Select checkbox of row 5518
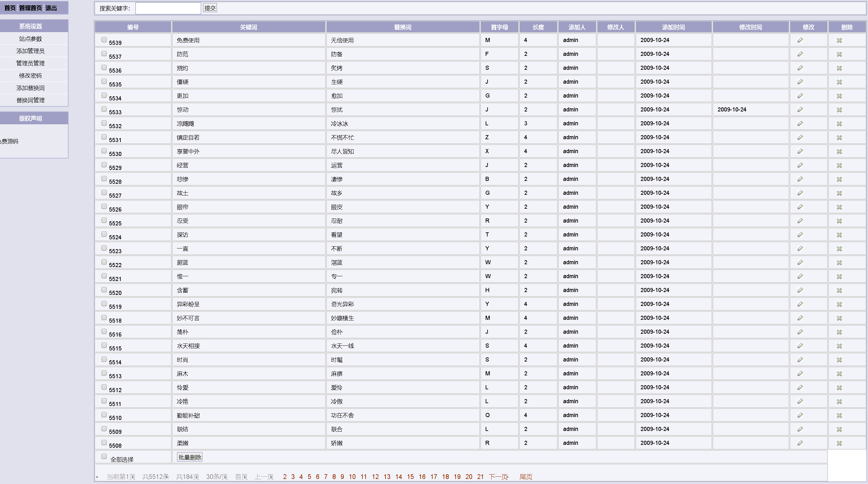This screenshot has width=868, height=484. (x=104, y=317)
